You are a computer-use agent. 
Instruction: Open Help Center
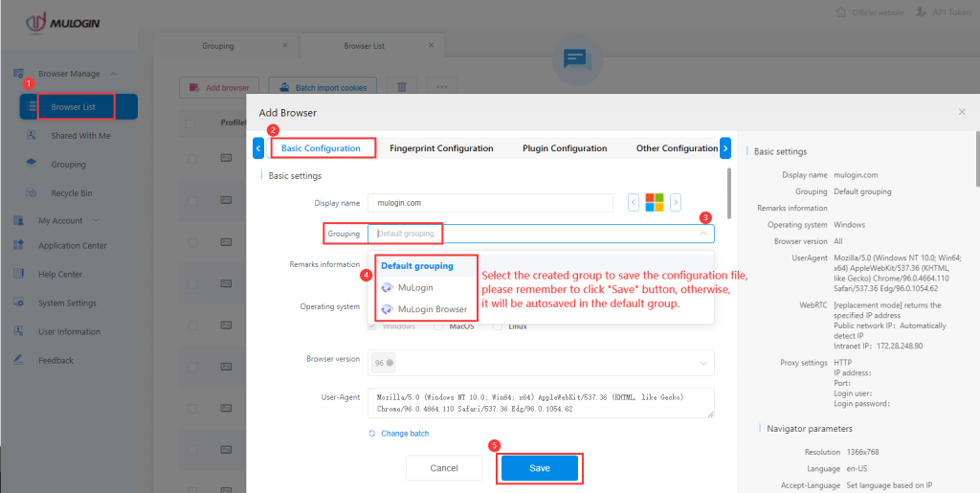(x=60, y=275)
